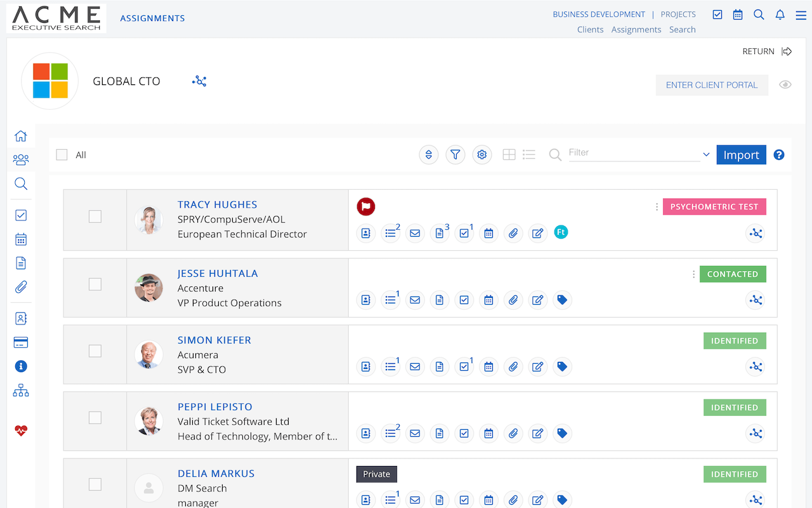Tick the All candidates checkbox
The image size is (812, 508).
(62, 154)
